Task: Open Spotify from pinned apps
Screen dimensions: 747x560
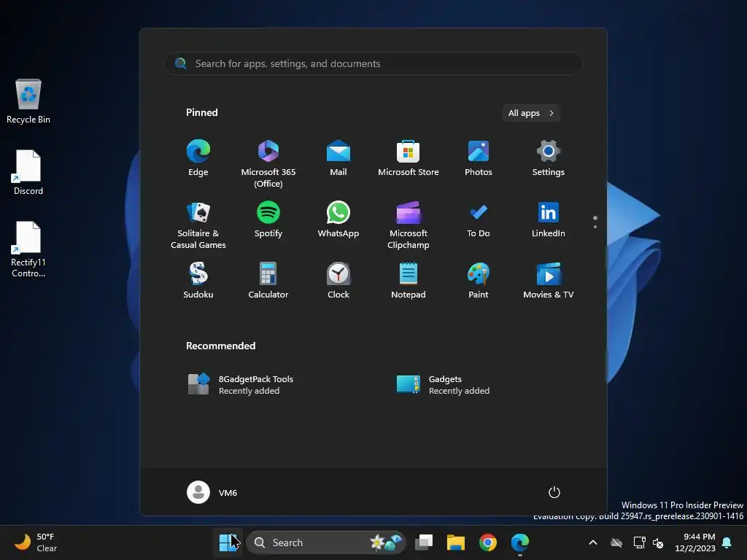Action: click(268, 220)
